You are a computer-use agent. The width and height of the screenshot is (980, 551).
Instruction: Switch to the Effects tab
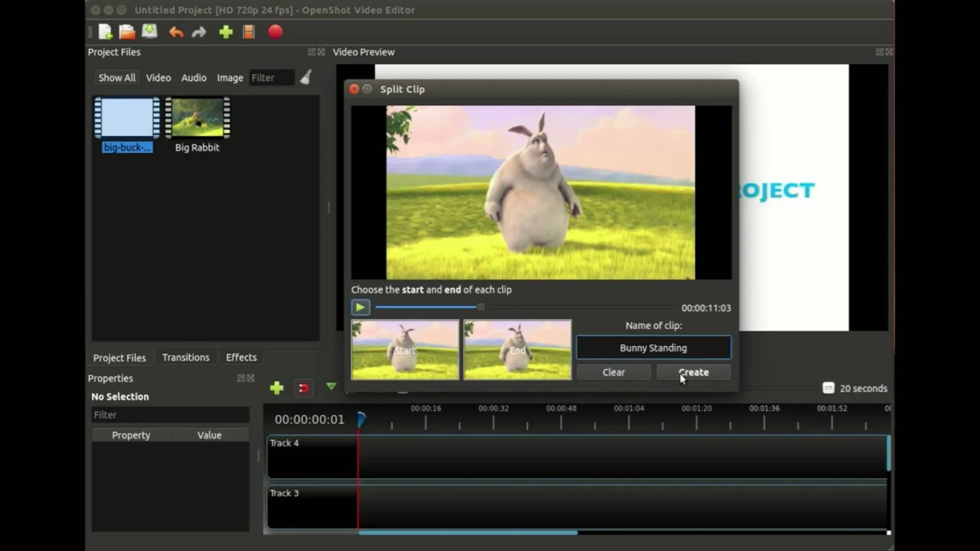coord(241,357)
